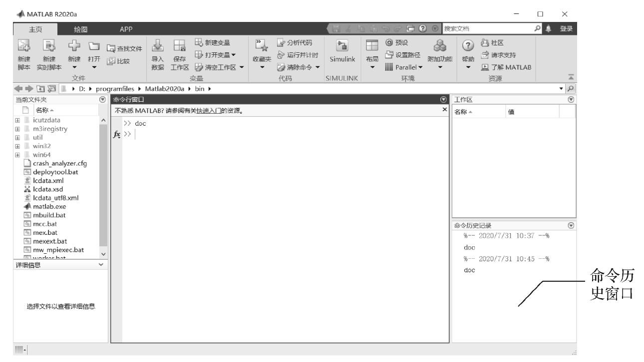Launch Simulink
The image size is (644, 362).
[x=342, y=51]
